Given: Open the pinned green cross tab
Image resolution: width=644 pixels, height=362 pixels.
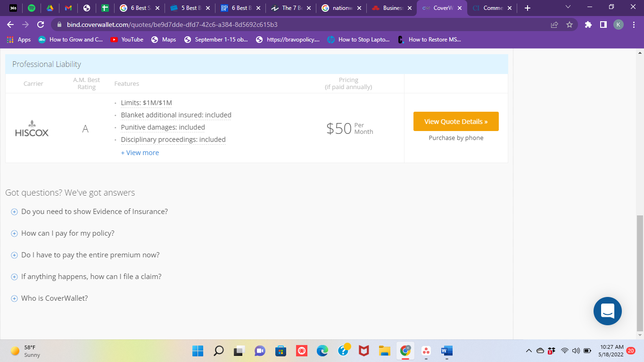Looking at the screenshot, I should [x=105, y=8].
